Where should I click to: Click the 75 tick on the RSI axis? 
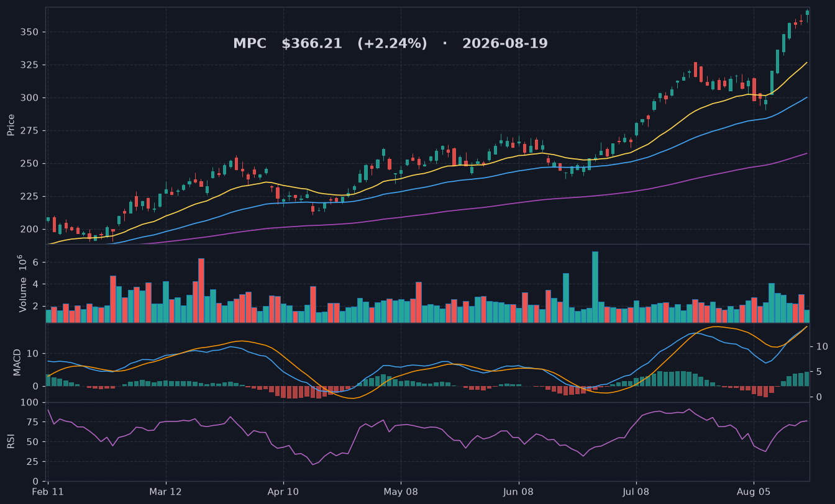click(34, 423)
